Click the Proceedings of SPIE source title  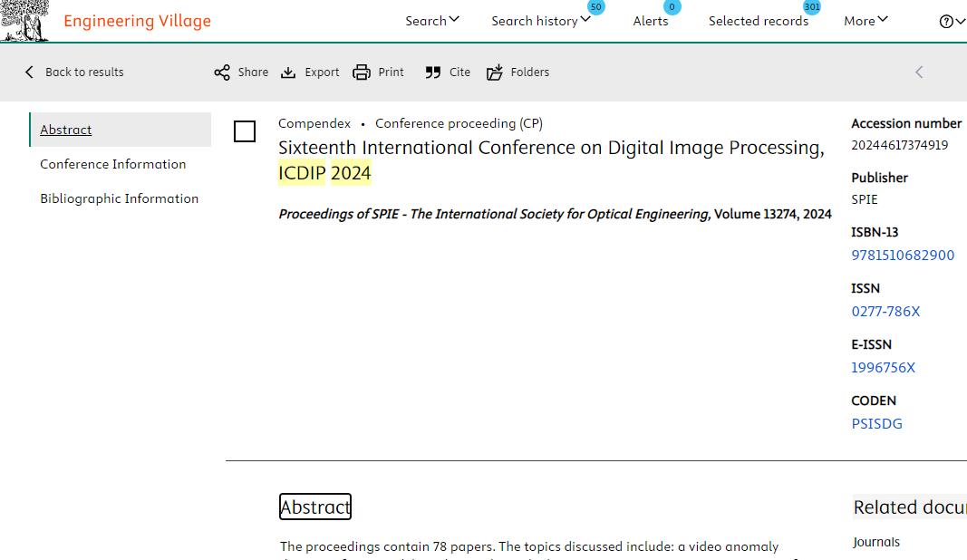click(x=494, y=214)
